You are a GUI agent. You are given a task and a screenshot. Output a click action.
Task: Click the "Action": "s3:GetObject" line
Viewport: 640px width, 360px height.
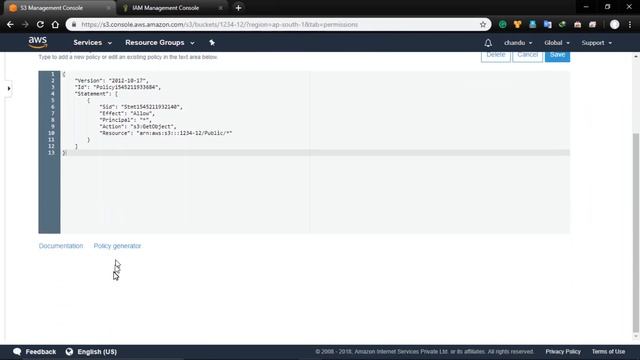pyautogui.click(x=138, y=127)
